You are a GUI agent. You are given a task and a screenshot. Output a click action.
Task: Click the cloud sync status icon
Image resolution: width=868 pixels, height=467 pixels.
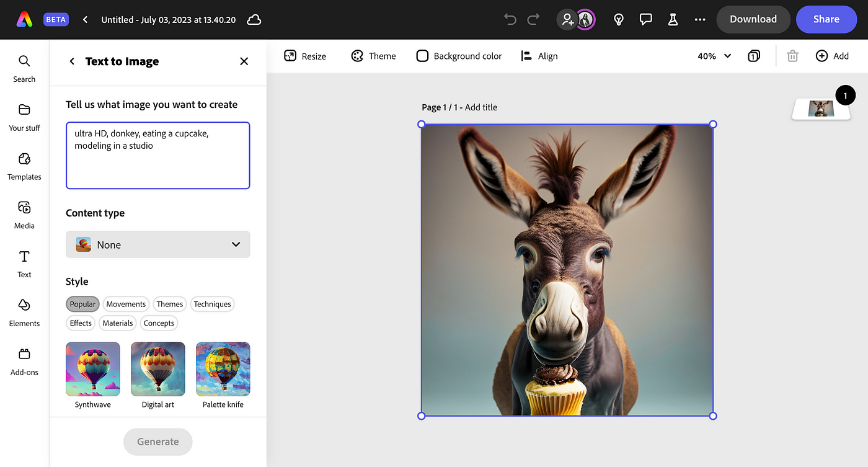tap(254, 19)
